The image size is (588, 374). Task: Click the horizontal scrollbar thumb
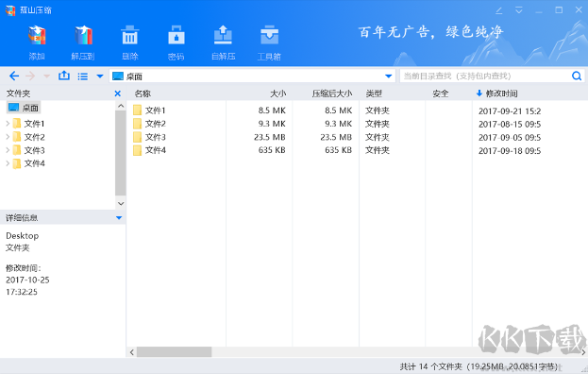(x=174, y=352)
